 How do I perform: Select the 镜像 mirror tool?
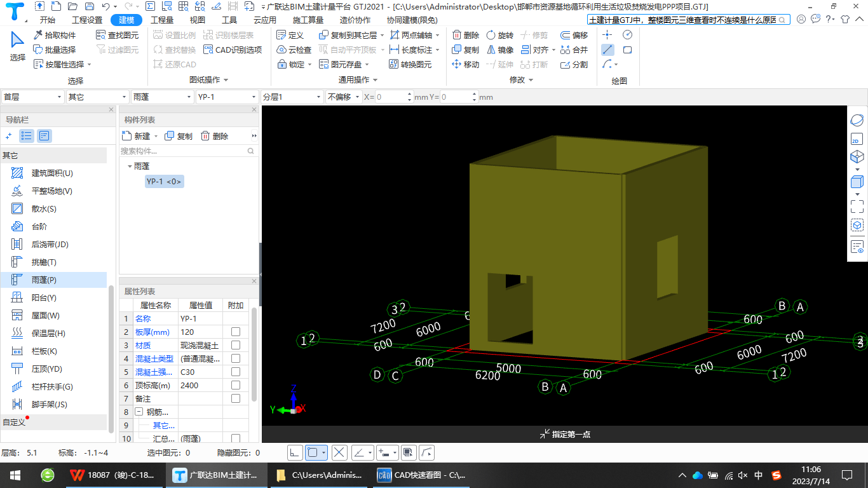pyautogui.click(x=499, y=50)
